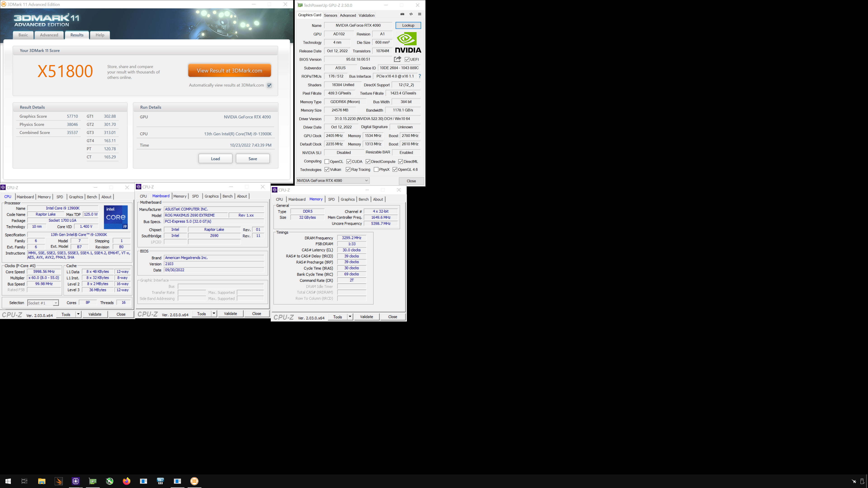Viewport: 868px width, 488px height.
Task: Toggle the DirectML checkbox
Action: 401,162
